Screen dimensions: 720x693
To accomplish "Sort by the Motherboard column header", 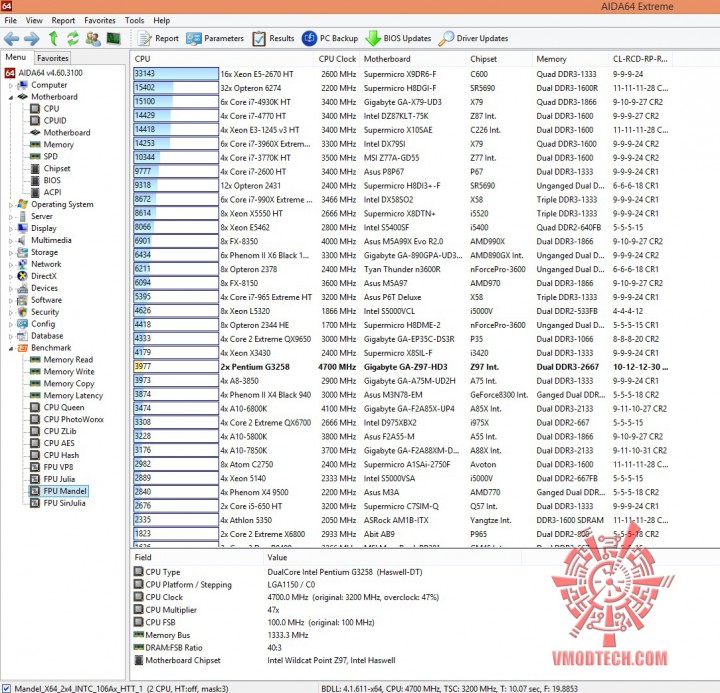I will [x=413, y=59].
